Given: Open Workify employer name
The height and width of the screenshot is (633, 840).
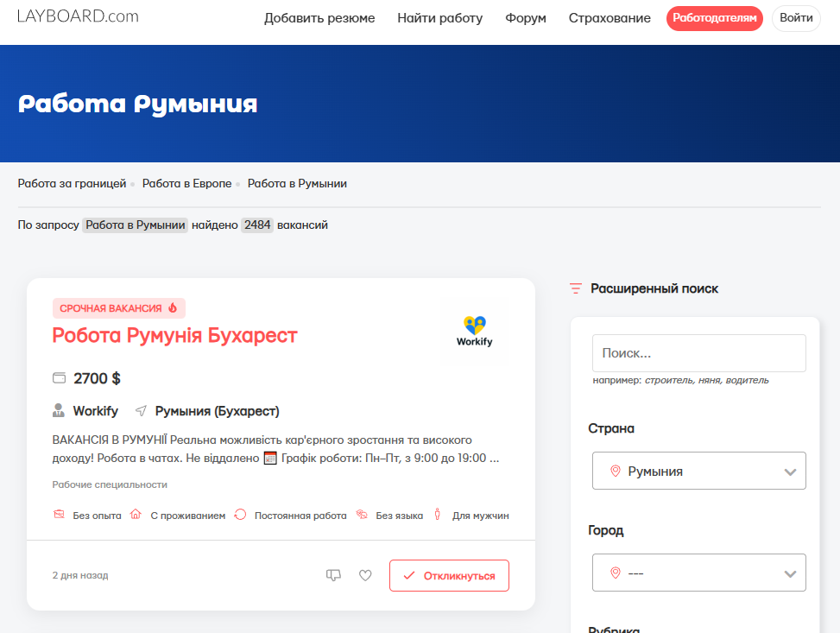Looking at the screenshot, I should tap(95, 411).
